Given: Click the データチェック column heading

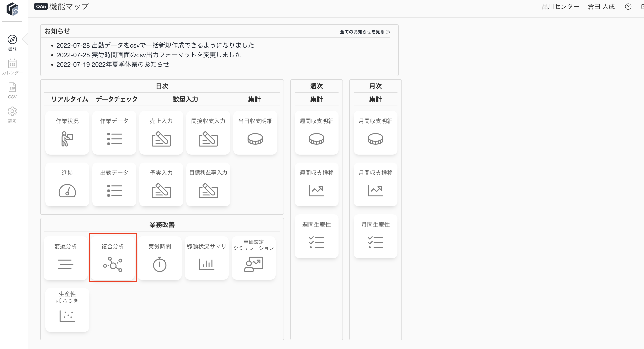Looking at the screenshot, I should click(x=117, y=99).
